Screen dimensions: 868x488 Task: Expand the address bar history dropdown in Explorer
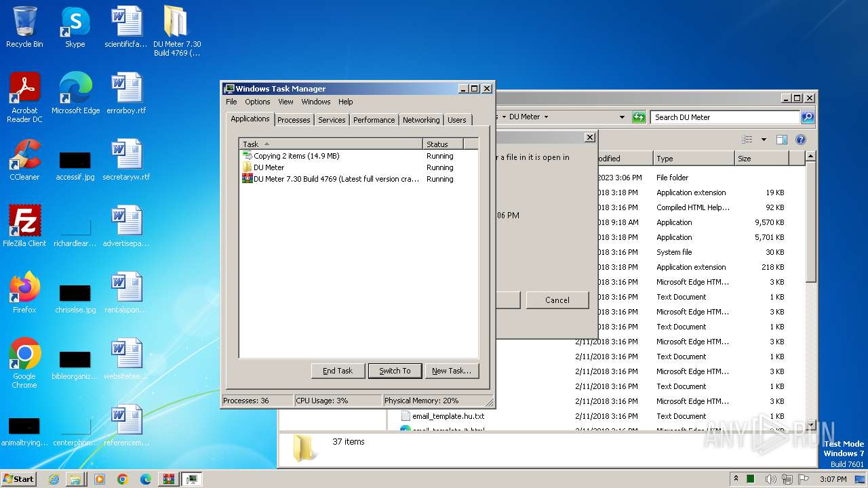coord(622,117)
